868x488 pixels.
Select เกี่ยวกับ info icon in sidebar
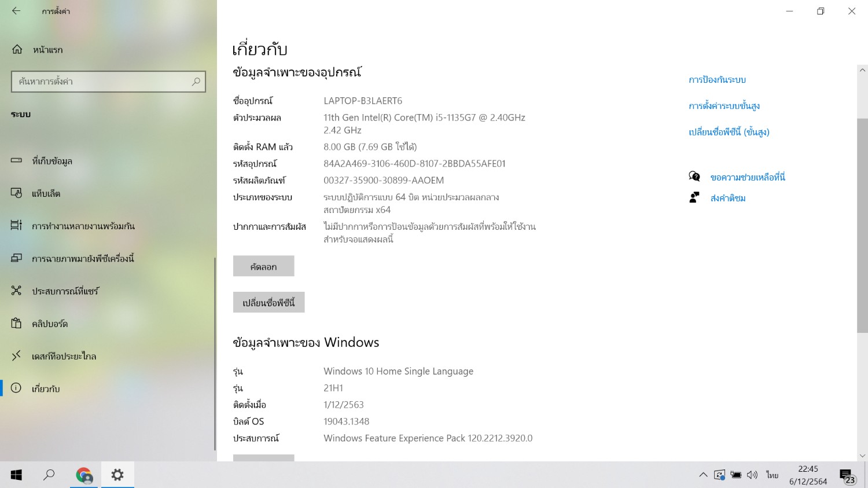(x=16, y=388)
